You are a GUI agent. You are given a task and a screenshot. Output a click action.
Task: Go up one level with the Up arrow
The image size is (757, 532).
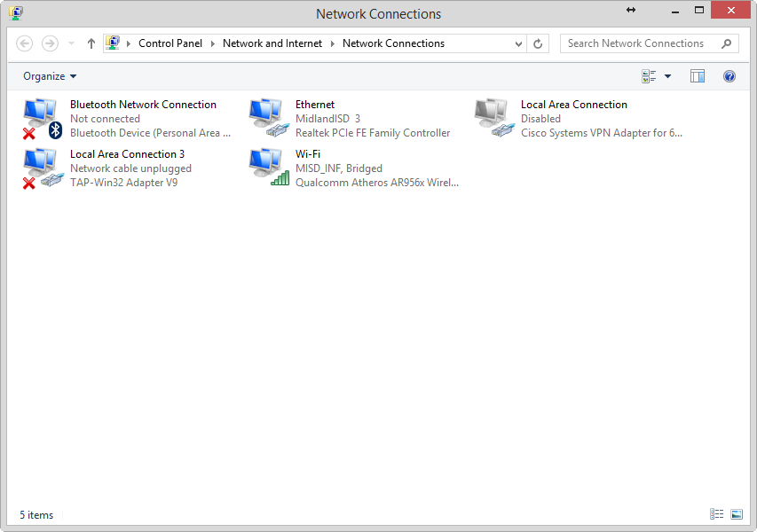(x=91, y=43)
